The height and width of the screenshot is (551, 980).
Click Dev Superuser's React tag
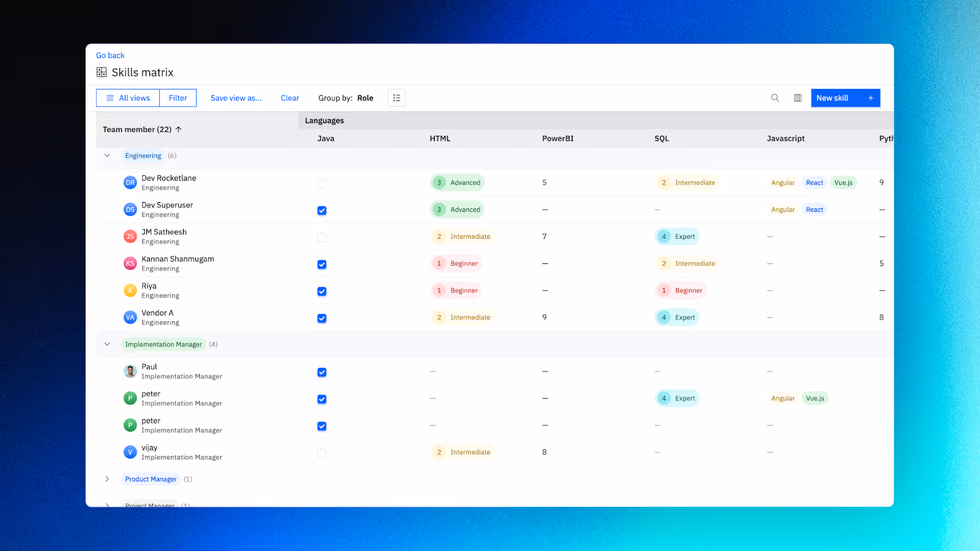[x=815, y=209]
